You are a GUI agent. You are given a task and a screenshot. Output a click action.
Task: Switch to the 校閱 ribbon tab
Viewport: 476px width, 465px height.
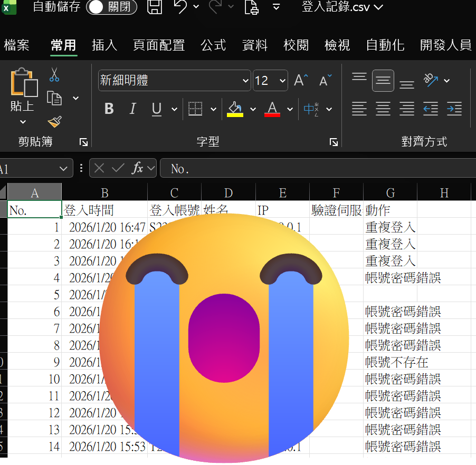coord(296,45)
